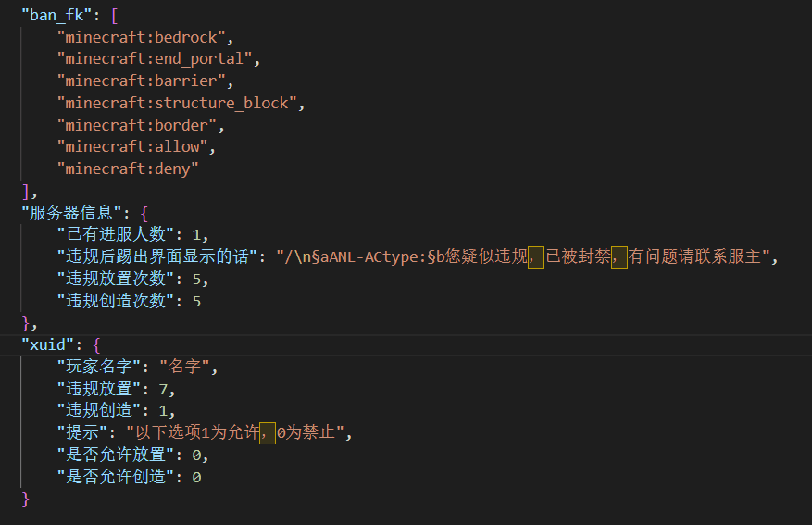812x525 pixels.
Task: Click the "玩家名字" key
Action: coord(98,367)
